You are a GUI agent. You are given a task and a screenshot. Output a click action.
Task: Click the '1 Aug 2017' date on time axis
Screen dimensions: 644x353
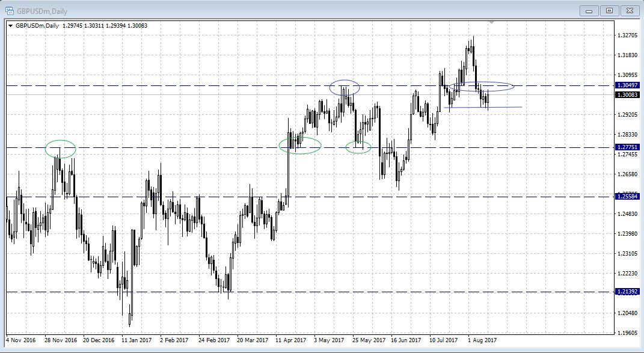coord(482,340)
